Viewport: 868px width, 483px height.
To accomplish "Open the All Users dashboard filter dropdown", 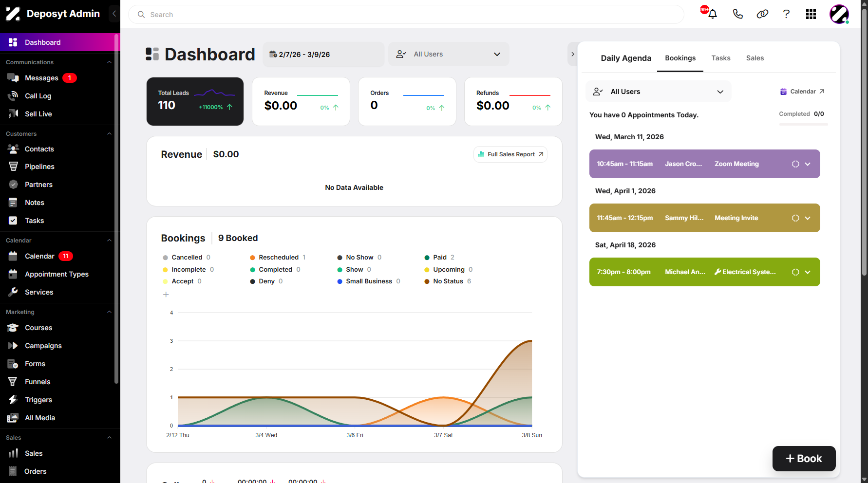I will (x=449, y=54).
